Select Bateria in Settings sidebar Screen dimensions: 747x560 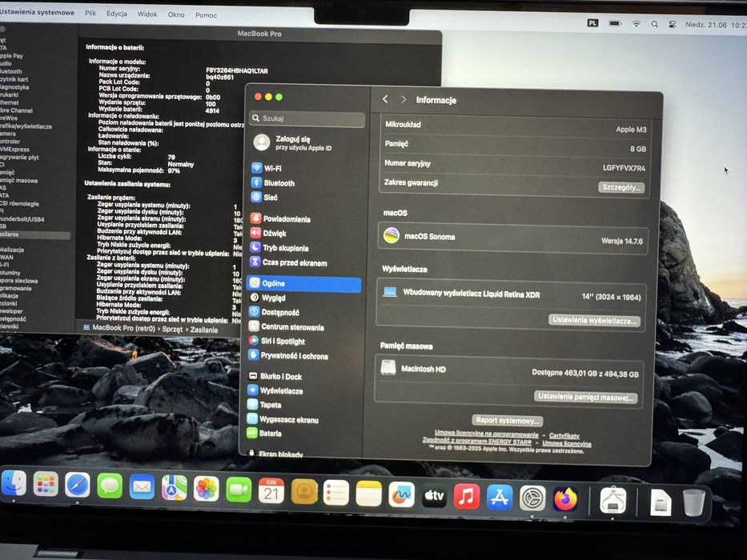(302, 434)
